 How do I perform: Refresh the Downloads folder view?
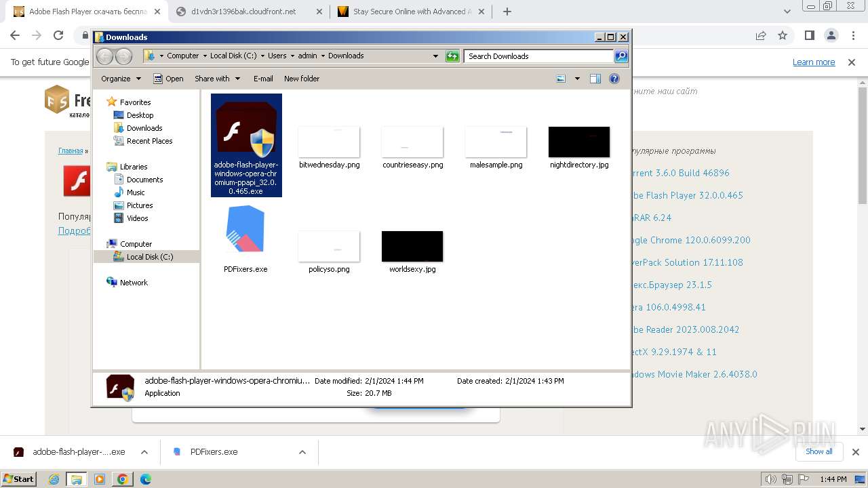point(452,56)
